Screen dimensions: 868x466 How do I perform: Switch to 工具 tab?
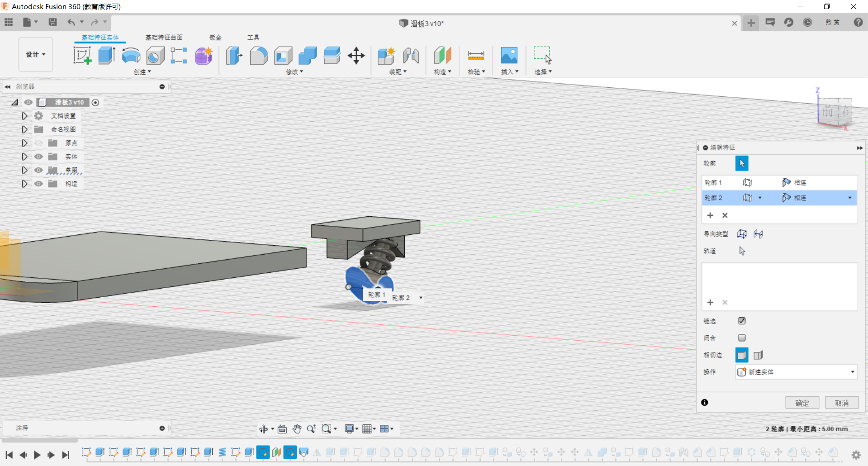(x=253, y=37)
